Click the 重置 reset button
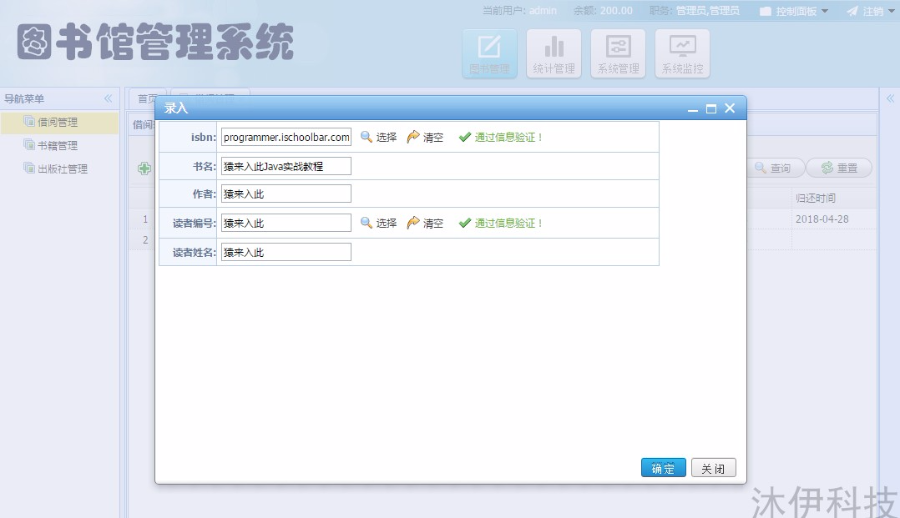This screenshot has height=518, width=900. pos(839,168)
